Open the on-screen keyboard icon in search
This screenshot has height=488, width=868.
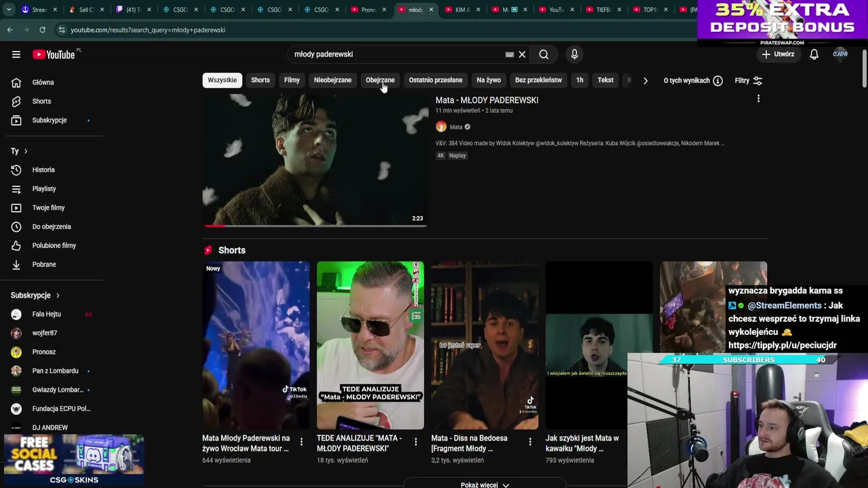pyautogui.click(x=509, y=54)
